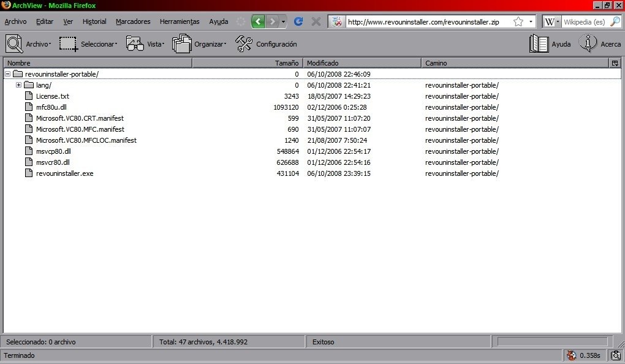Click the 'Exitoso' status entry

tap(324, 342)
